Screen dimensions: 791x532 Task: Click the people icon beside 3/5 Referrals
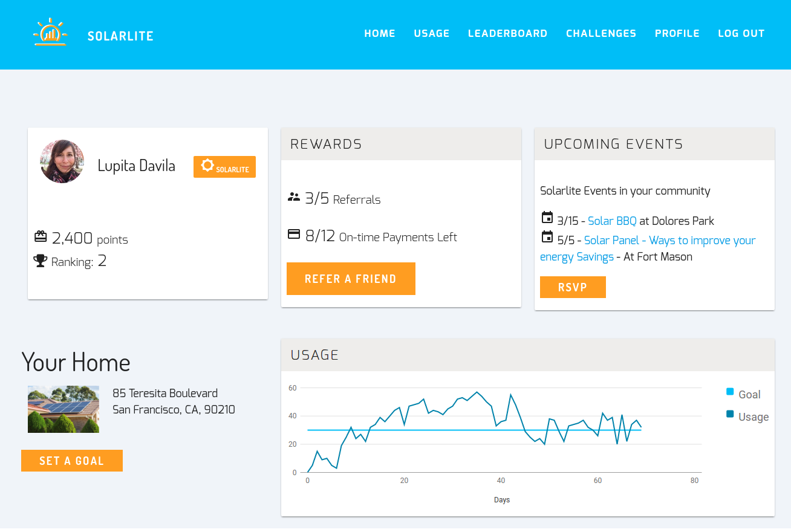click(x=294, y=196)
